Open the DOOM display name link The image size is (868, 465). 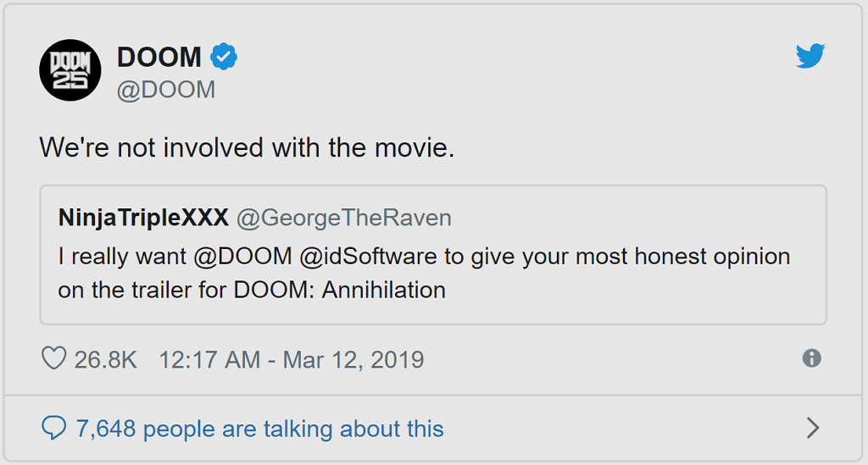point(159,58)
